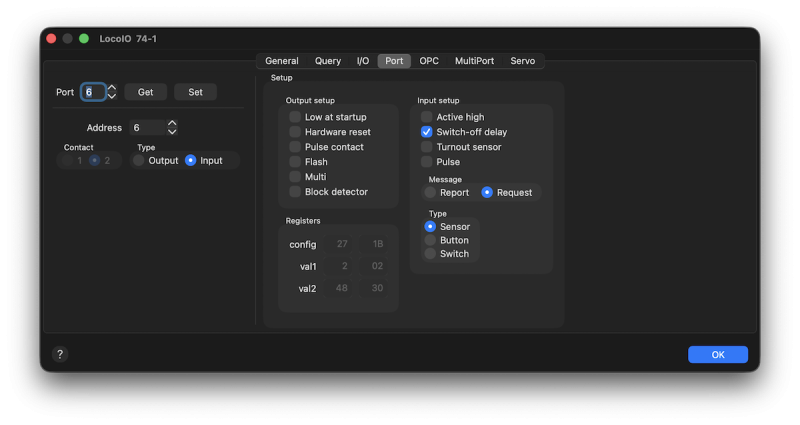Select the Output type radio button
The image size is (800, 425).
[x=139, y=160]
